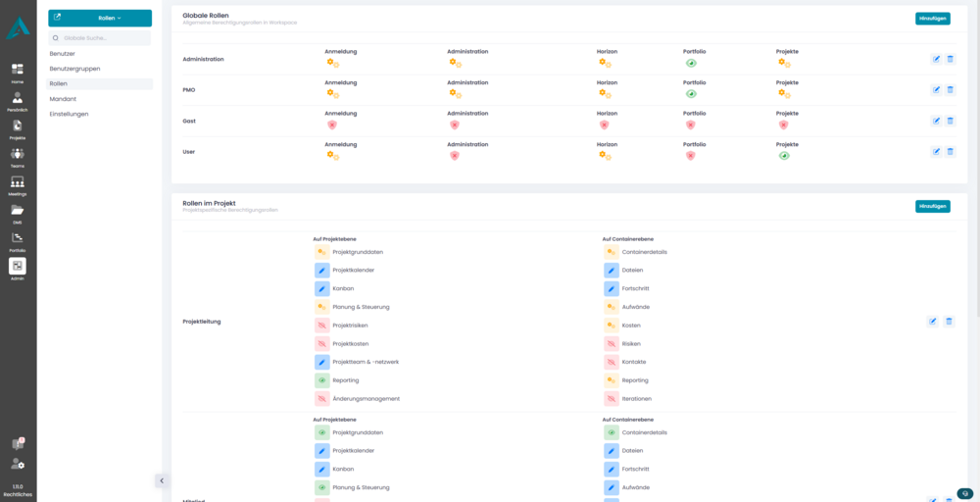Open the Projekte module in the sidebar
980x502 pixels.
point(18,128)
